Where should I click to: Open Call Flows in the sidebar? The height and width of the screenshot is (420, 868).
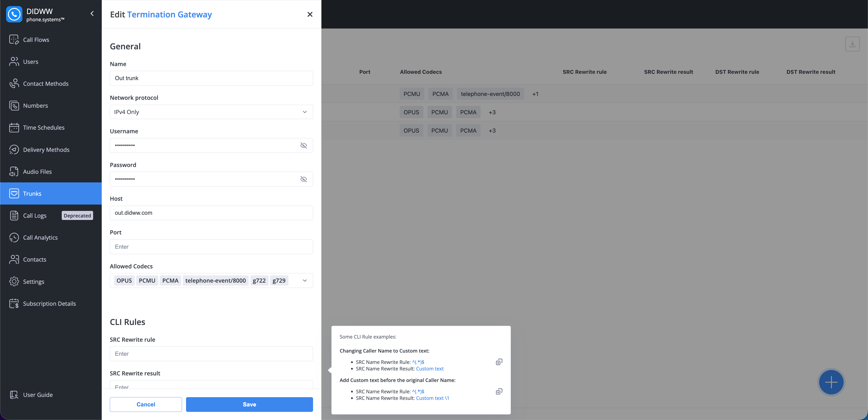(36, 40)
